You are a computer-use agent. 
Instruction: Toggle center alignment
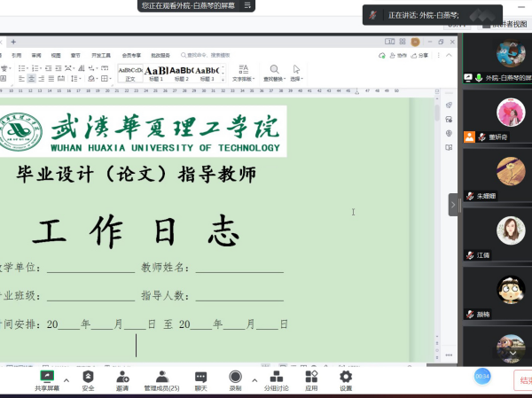click(32, 79)
